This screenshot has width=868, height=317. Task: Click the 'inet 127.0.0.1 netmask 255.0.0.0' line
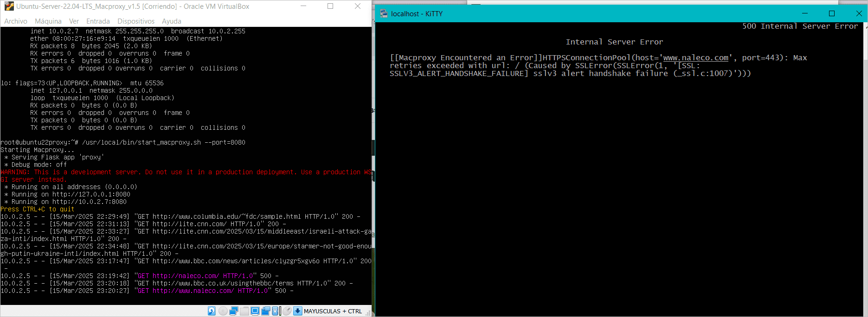coord(91,90)
